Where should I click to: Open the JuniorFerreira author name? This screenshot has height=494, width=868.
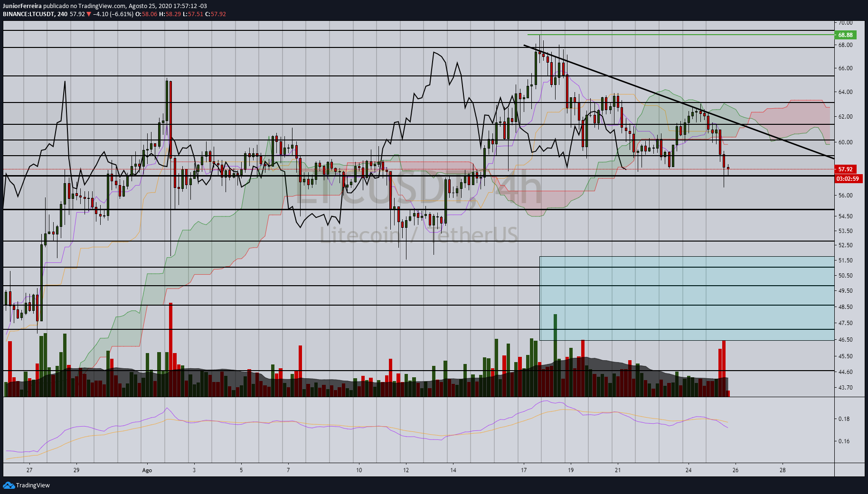(22, 6)
